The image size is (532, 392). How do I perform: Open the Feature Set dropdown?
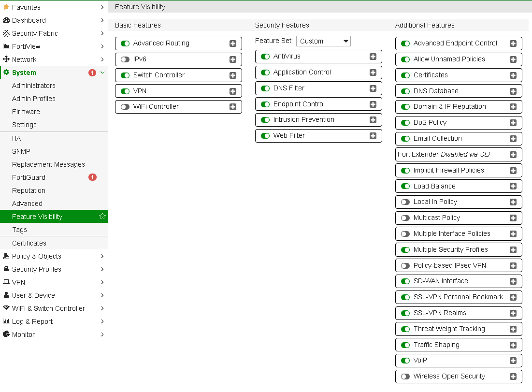click(323, 41)
